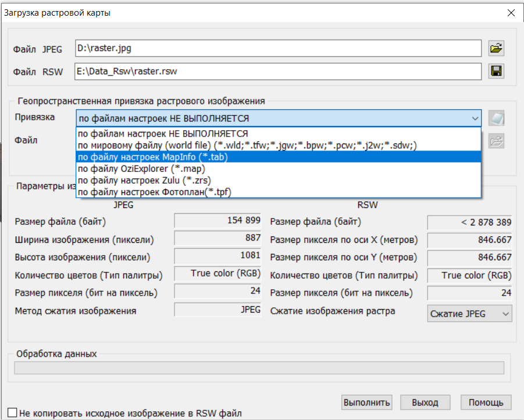
Task: Click the folder icon in the Файл row
Action: [x=496, y=141]
